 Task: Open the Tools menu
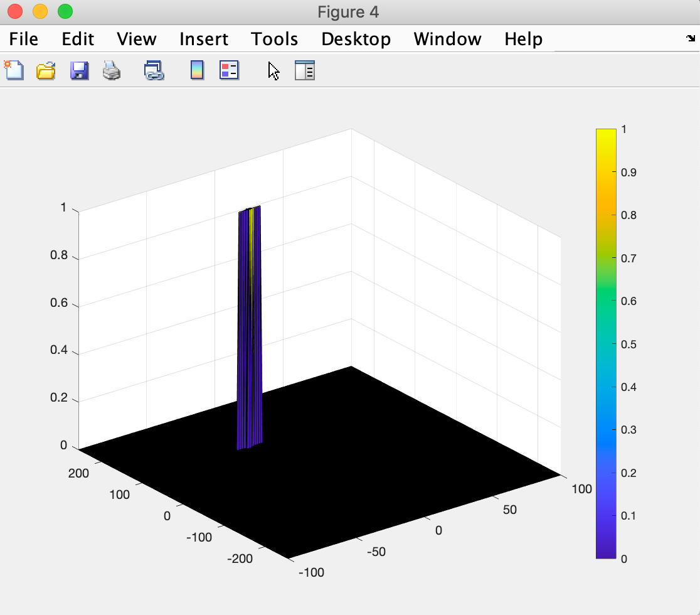click(274, 40)
